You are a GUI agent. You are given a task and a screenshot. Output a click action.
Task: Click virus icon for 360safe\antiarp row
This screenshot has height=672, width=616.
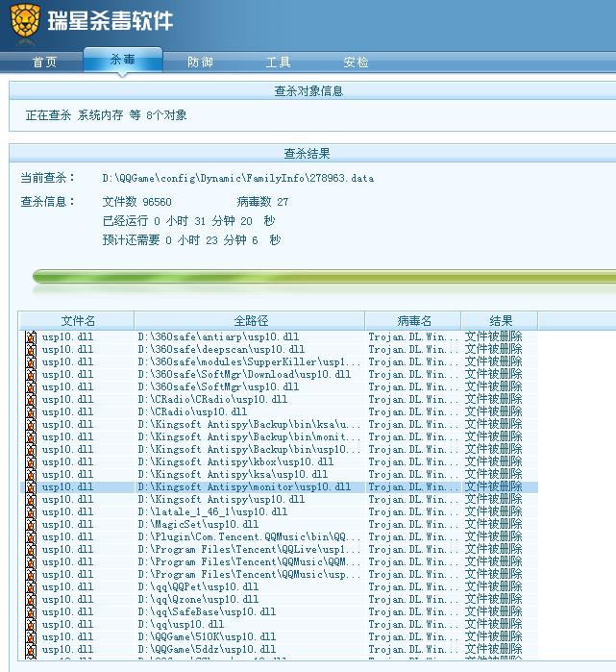[31, 337]
